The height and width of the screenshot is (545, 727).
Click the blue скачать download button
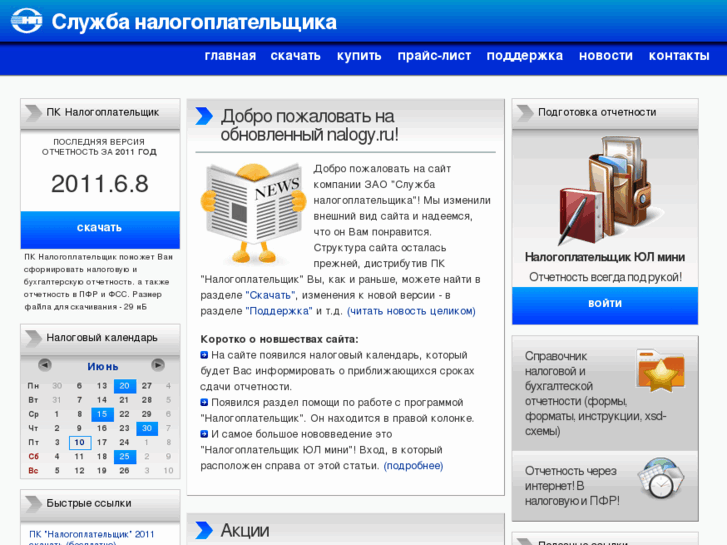coord(100,230)
